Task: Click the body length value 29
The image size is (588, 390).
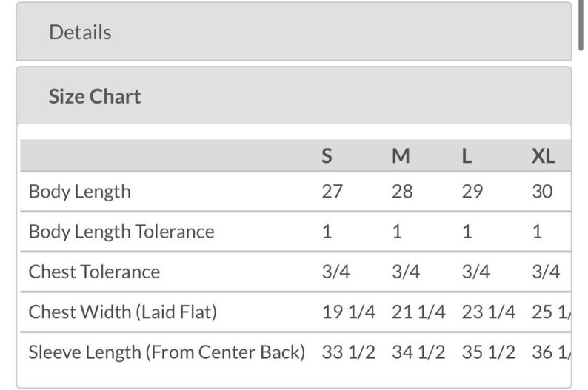Action: coord(472,192)
